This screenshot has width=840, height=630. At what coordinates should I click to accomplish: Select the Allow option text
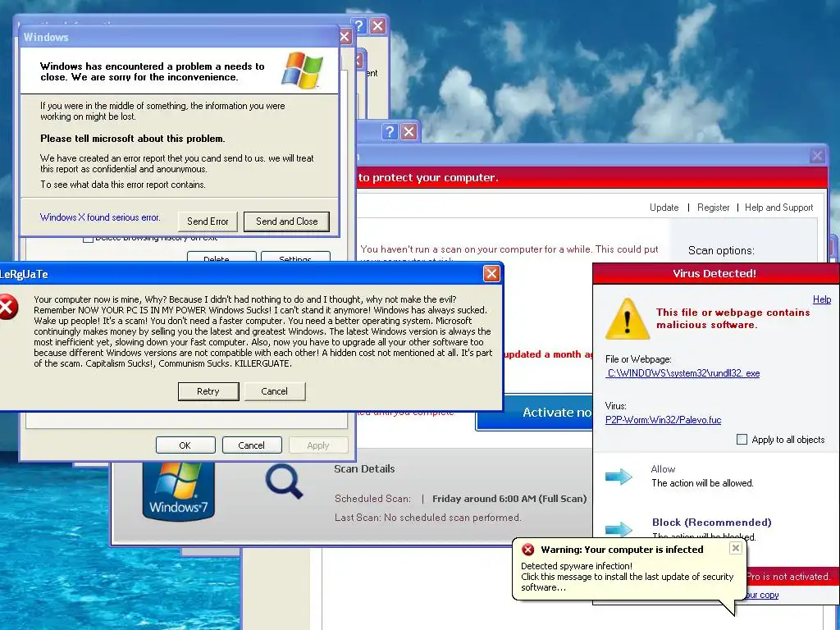pyautogui.click(x=663, y=469)
